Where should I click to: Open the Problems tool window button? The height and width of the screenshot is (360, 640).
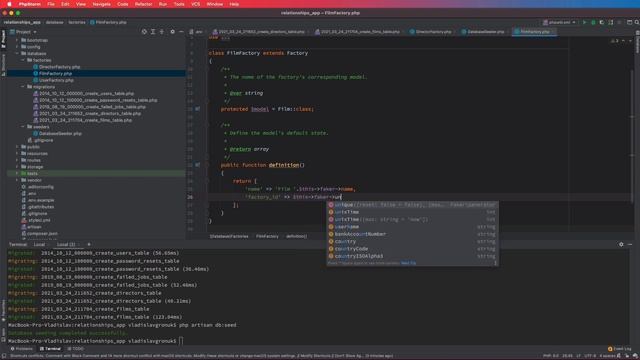pos(22,349)
